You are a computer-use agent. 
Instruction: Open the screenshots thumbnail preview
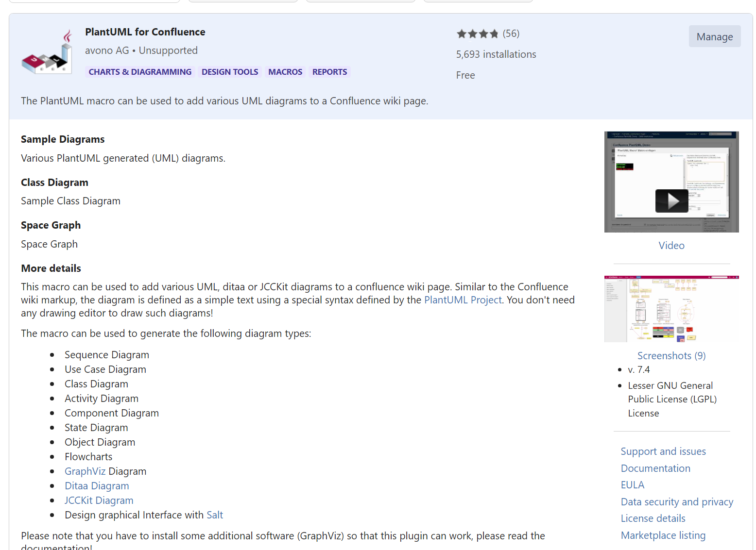[671, 309]
